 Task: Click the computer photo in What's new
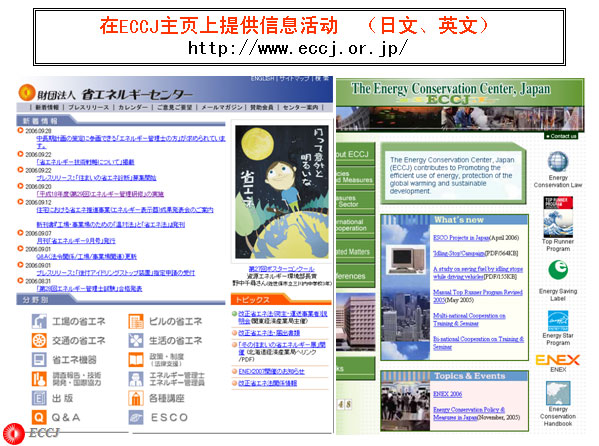pyautogui.click(x=405, y=260)
